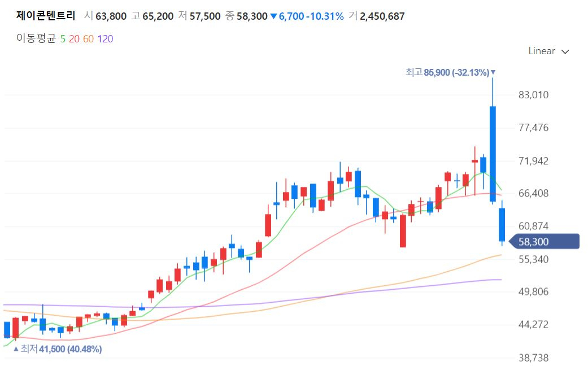Click the blue down-triangle change icon
The height and width of the screenshot is (366, 588).
click(x=273, y=16)
